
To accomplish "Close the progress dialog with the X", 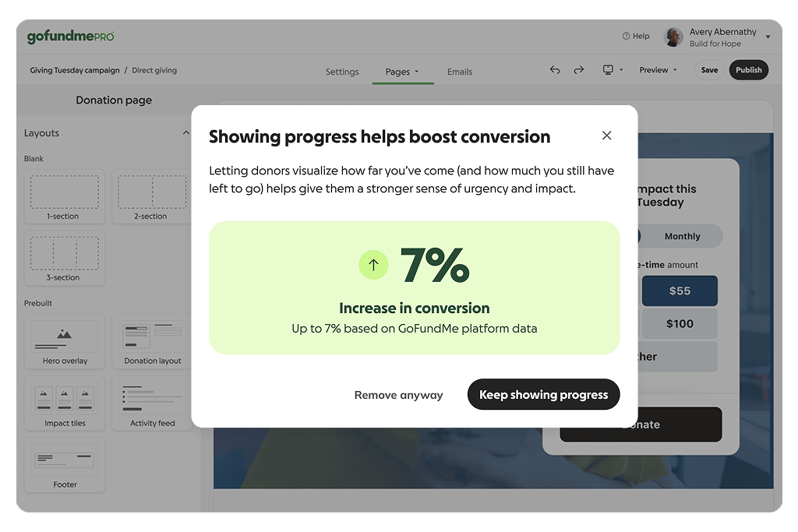I will [606, 136].
